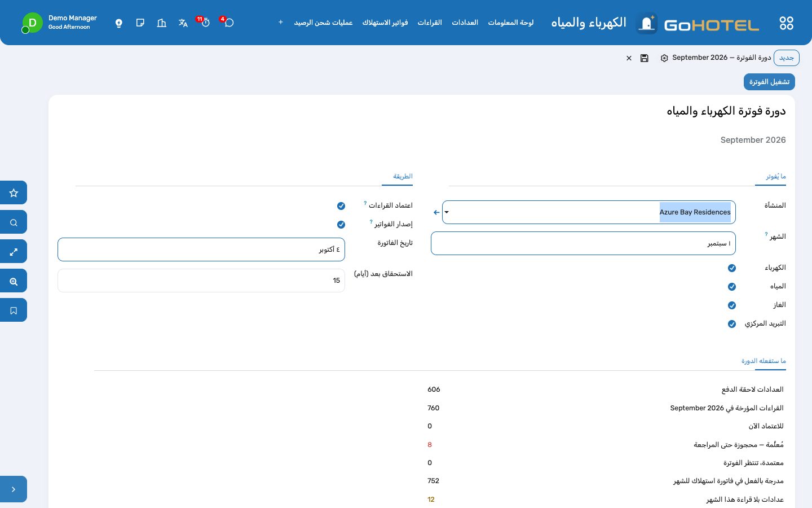The image size is (812, 508).
Task: Click the building icon in top bar
Action: pos(162,23)
